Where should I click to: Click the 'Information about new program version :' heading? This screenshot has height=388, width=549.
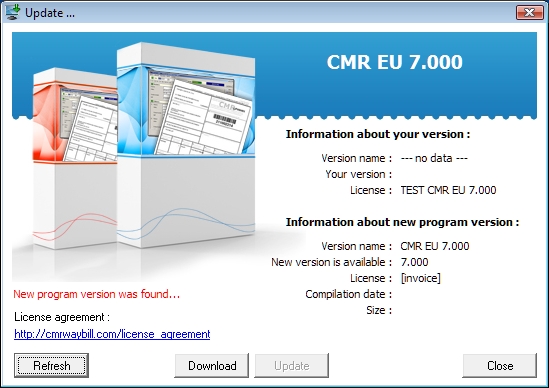coord(402,222)
